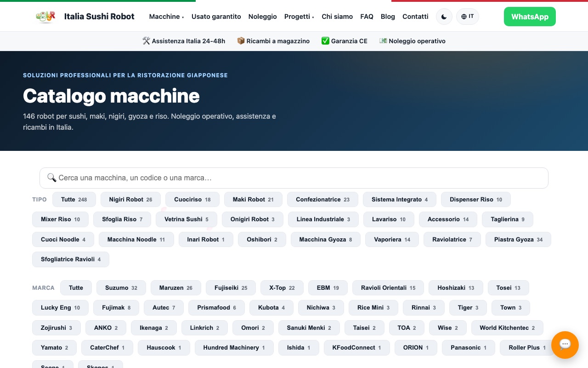Open the Noleggio menu item
The image size is (588, 368).
pyautogui.click(x=263, y=17)
